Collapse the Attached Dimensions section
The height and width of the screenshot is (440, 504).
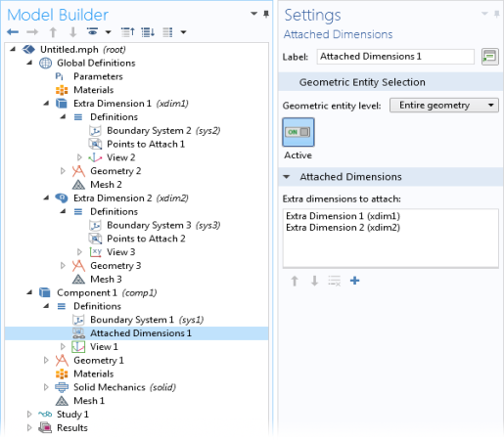(x=286, y=177)
